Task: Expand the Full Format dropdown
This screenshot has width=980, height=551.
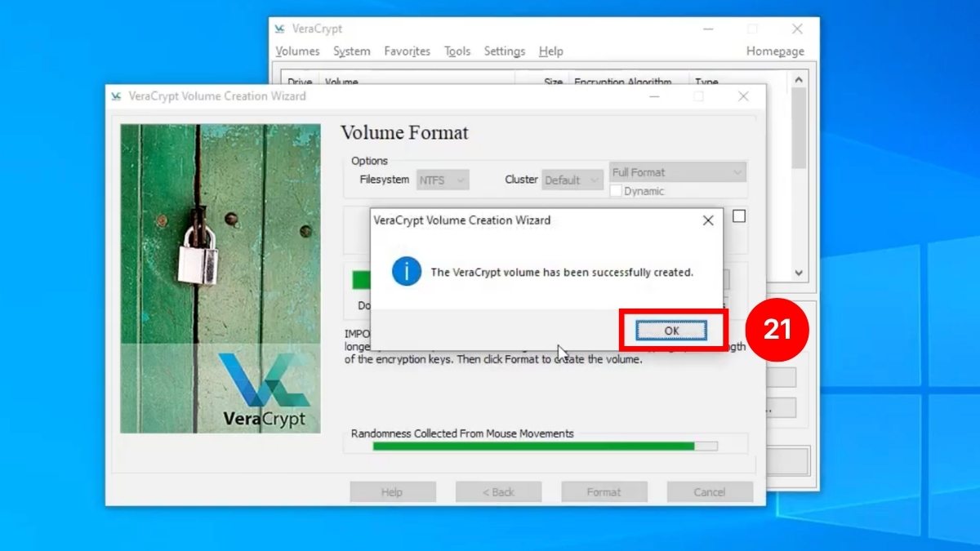Action: tap(677, 171)
